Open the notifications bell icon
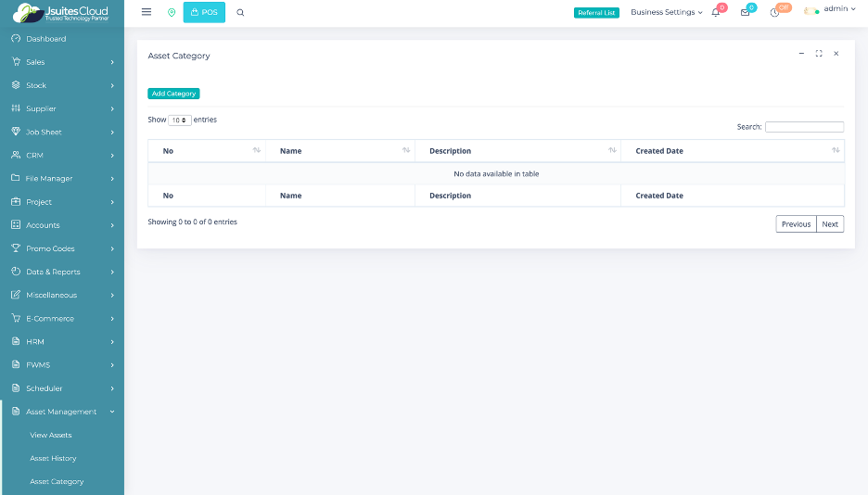The height and width of the screenshot is (495, 868). tap(716, 12)
